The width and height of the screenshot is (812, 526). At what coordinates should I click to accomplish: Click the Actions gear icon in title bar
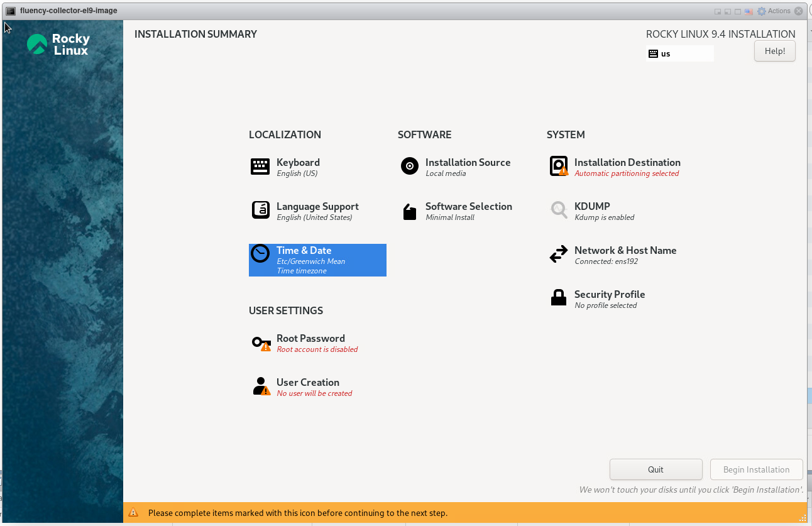point(762,11)
